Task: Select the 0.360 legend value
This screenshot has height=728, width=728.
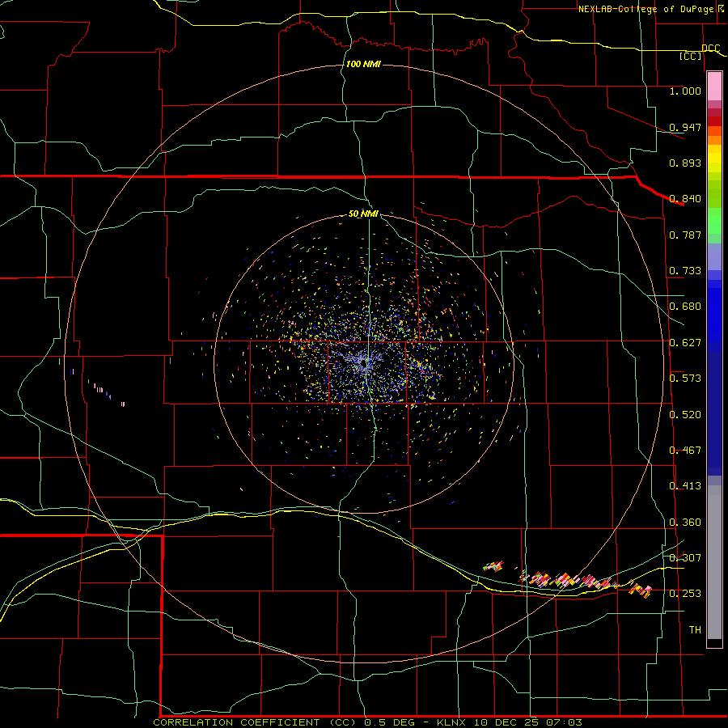Action: 685,523
